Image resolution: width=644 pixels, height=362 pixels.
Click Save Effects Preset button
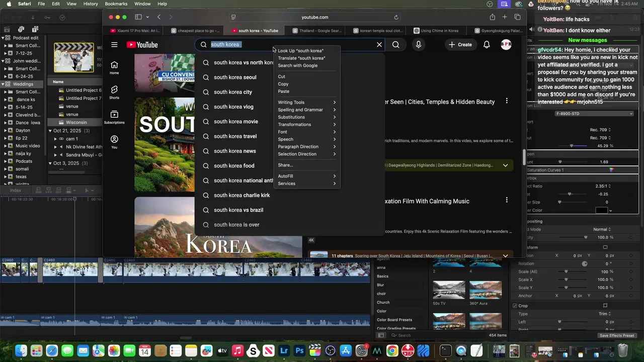[x=616, y=335]
